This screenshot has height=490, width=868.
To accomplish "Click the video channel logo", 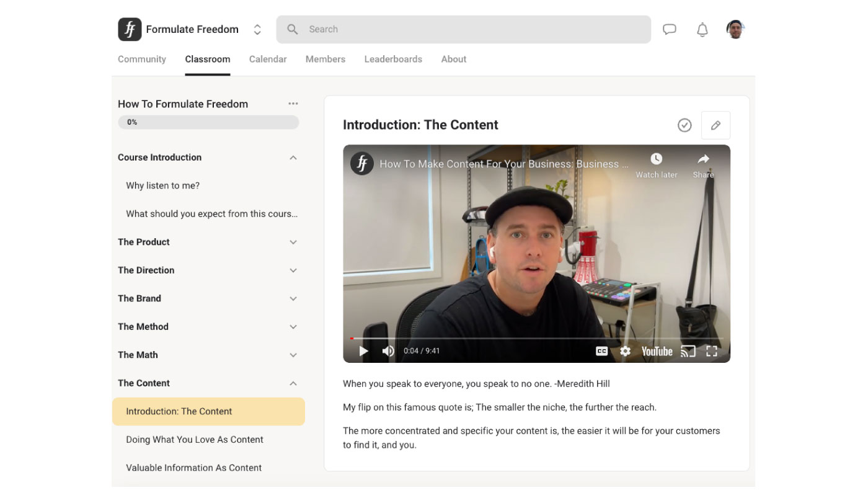I will 361,164.
